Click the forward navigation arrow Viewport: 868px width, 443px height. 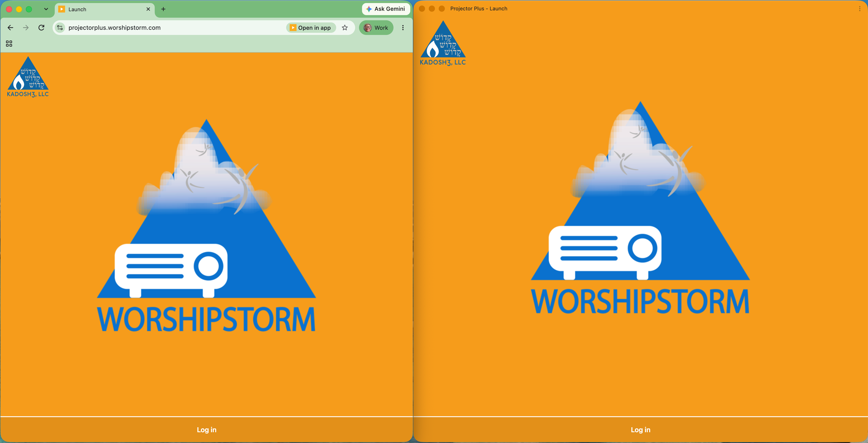pos(26,28)
